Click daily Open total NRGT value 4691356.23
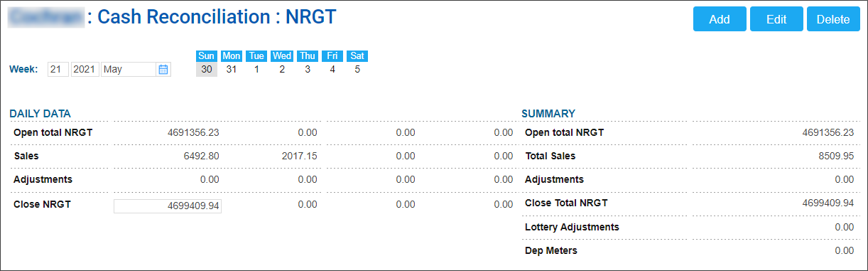Viewport: 868px width, 271px height. [193, 132]
